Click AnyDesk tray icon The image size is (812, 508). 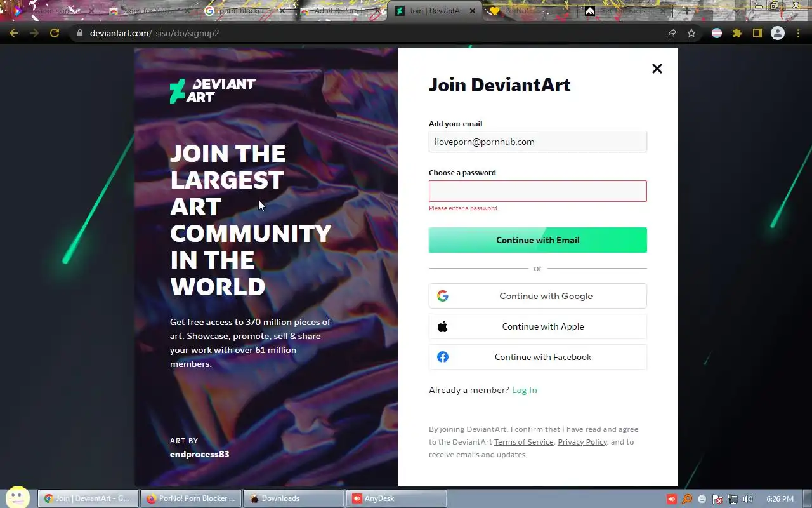pos(672,499)
